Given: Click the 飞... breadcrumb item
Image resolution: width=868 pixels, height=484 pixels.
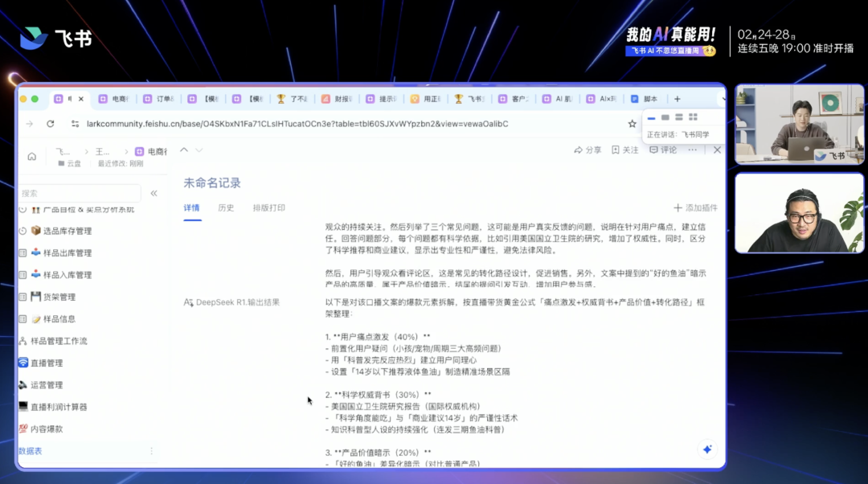Looking at the screenshot, I should pos(63,151).
